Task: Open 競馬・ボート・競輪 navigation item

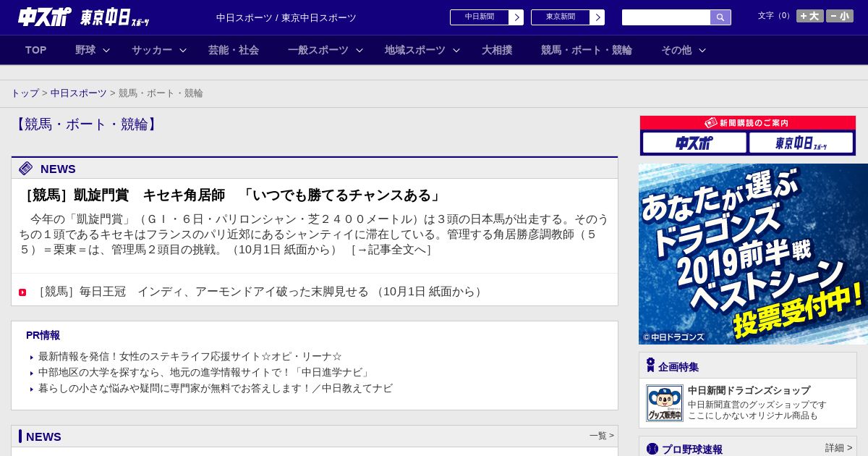Action: (587, 50)
